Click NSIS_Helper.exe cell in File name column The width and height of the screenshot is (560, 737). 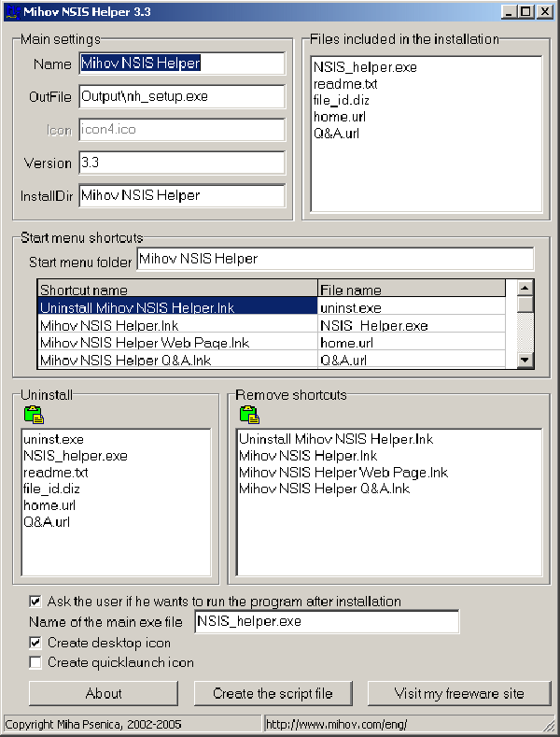pyautogui.click(x=412, y=325)
